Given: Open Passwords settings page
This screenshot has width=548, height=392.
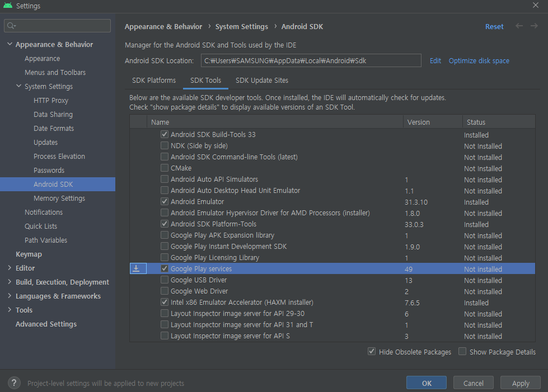Looking at the screenshot, I should tap(49, 170).
